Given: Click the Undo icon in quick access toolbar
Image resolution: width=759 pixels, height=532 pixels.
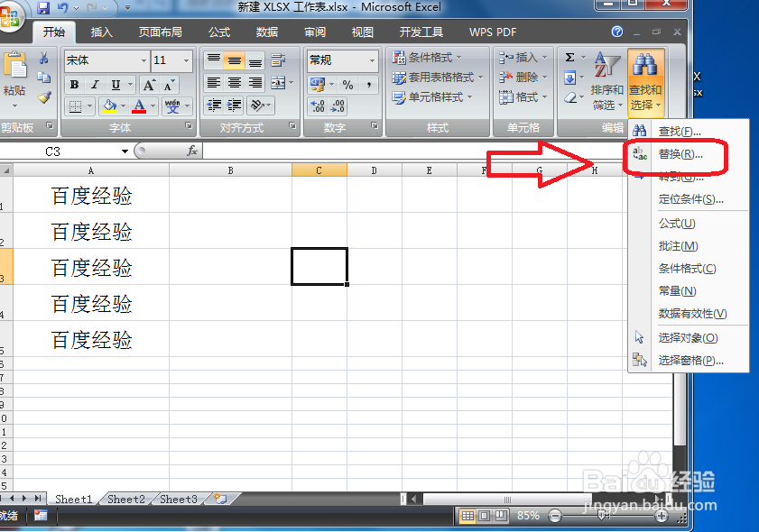Looking at the screenshot, I should click(63, 8).
